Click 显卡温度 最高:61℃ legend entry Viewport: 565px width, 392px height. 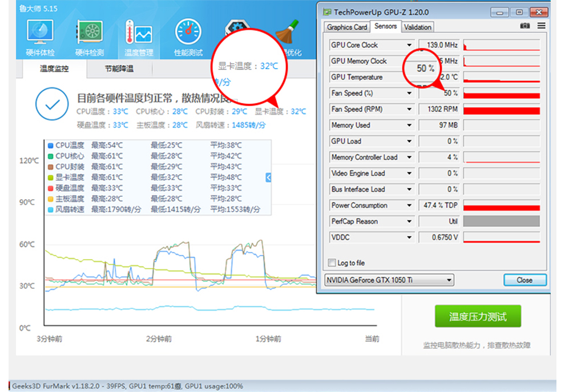(107, 177)
